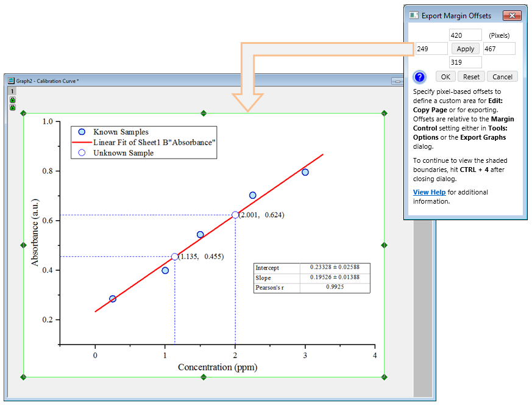Viewport: 532px width, 408px height.
Task: Click top-center green margin handle
Action: 204,113
